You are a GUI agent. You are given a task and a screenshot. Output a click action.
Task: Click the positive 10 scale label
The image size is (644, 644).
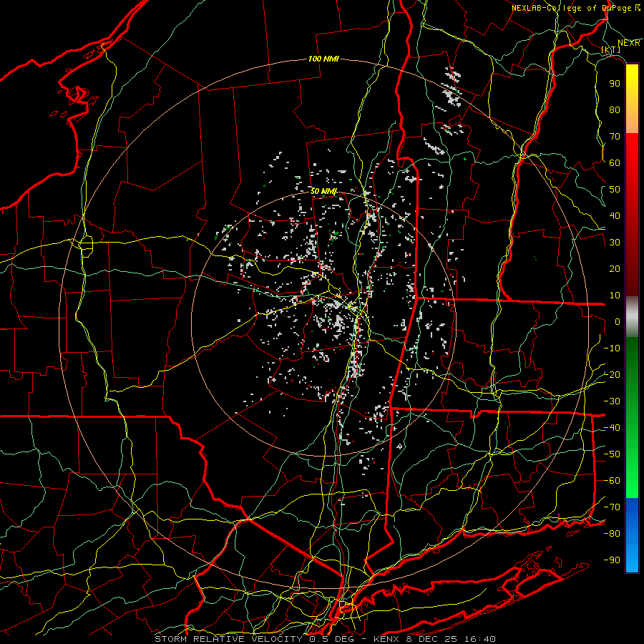[615, 296]
